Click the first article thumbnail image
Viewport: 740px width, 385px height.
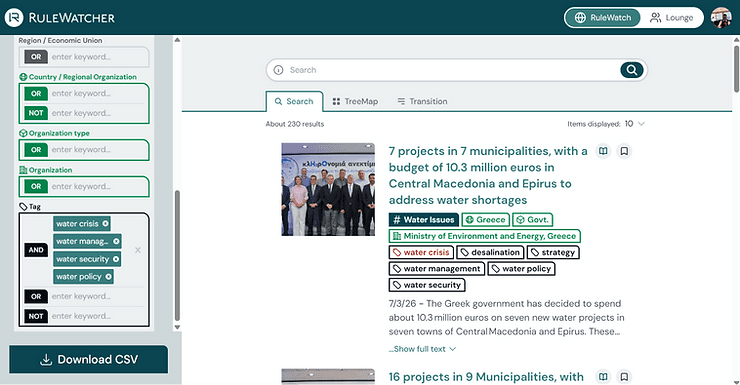coord(328,189)
